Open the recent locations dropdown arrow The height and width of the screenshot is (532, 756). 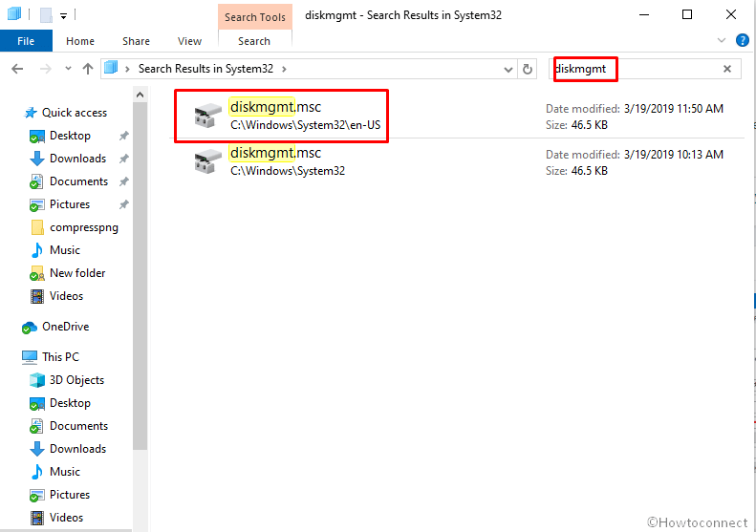click(68, 69)
